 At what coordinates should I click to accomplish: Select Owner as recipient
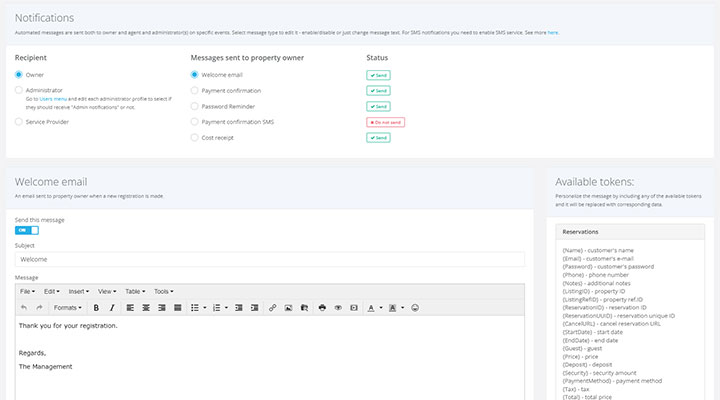tap(18, 74)
